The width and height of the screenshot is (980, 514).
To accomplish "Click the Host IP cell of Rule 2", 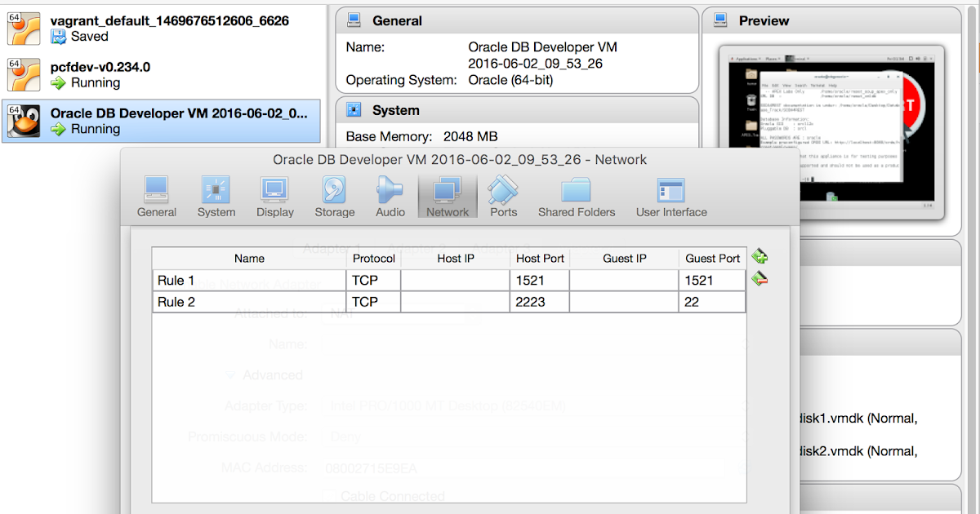I will pos(456,302).
